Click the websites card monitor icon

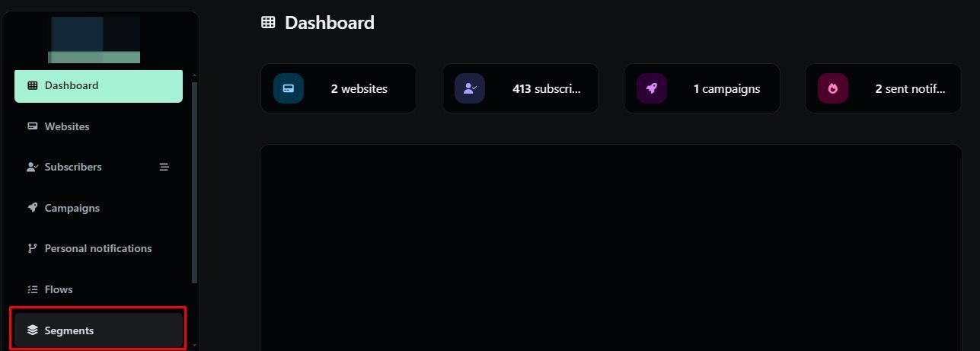(x=289, y=88)
